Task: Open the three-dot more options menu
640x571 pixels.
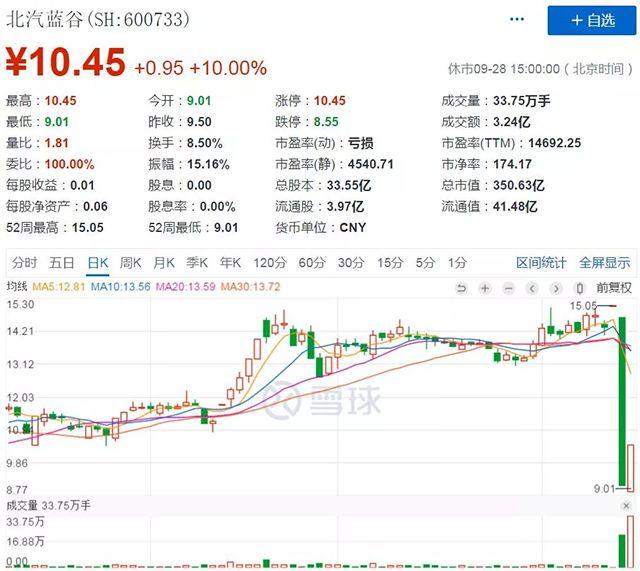Action: [x=517, y=19]
